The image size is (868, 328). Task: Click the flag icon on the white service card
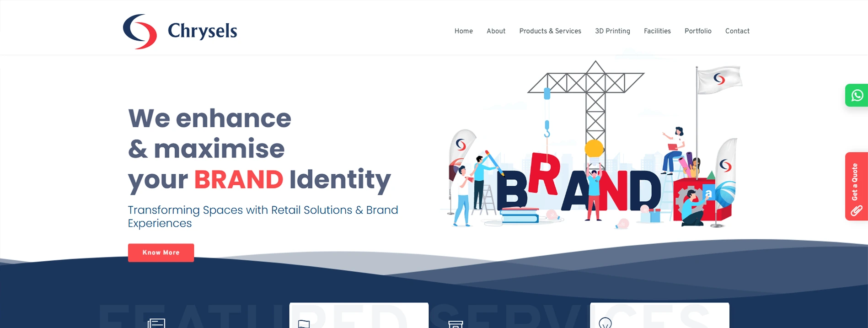[x=304, y=324]
